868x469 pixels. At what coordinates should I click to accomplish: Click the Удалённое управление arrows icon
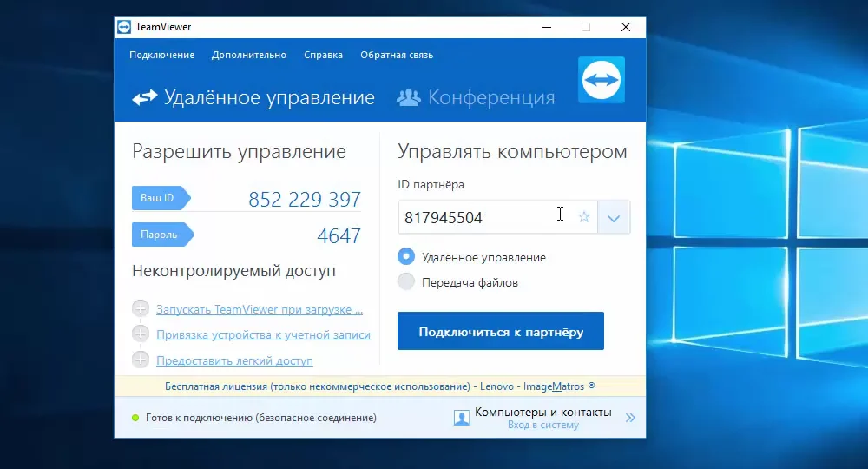144,98
